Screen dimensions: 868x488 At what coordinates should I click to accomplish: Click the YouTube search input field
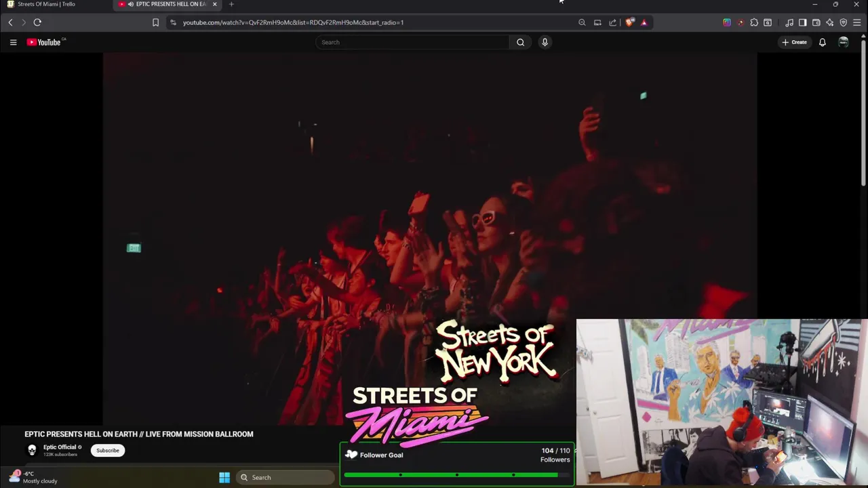pos(412,42)
